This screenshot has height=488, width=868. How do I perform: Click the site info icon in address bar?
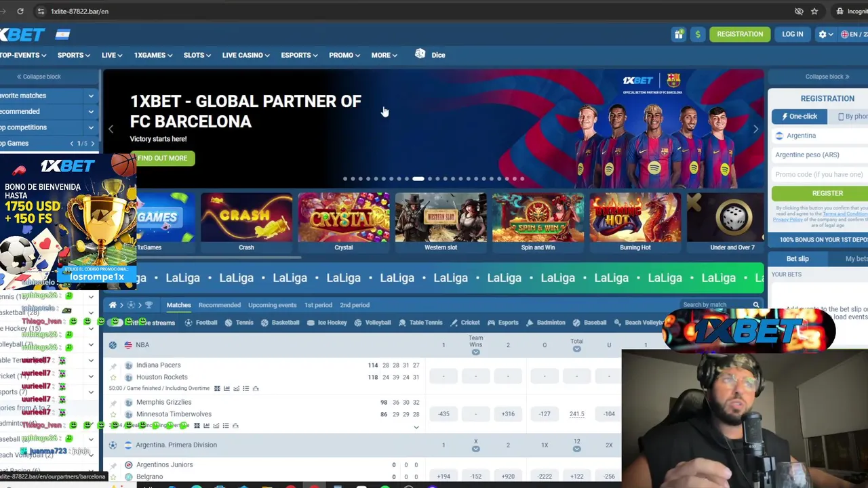tap(41, 11)
